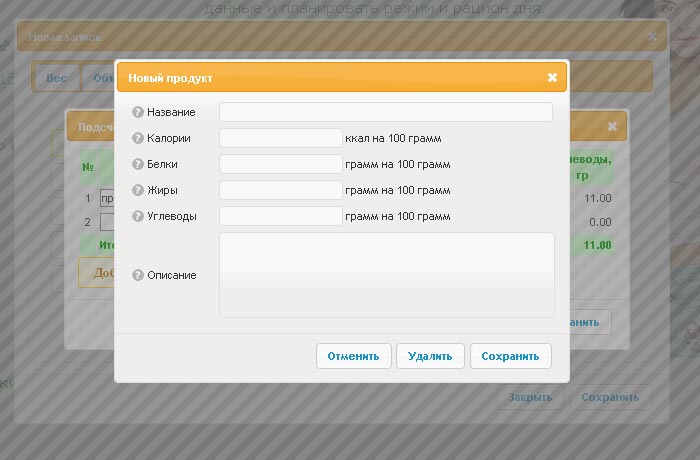
Task: Focus the Название text field
Action: 385,112
